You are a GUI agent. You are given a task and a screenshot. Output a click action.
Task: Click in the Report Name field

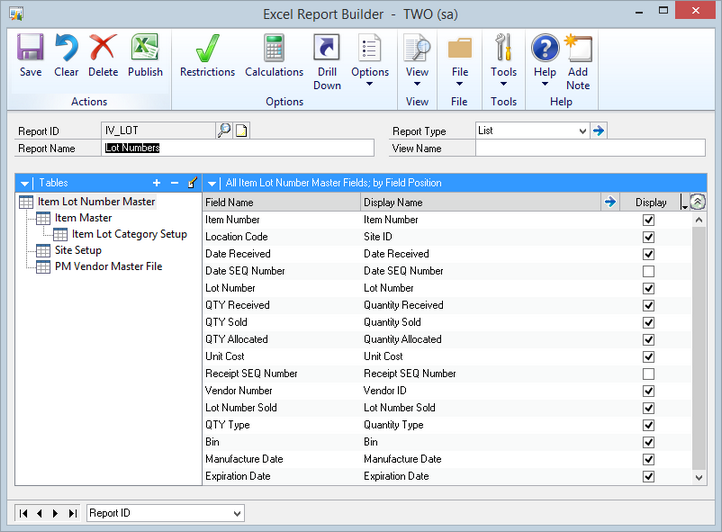click(238, 148)
